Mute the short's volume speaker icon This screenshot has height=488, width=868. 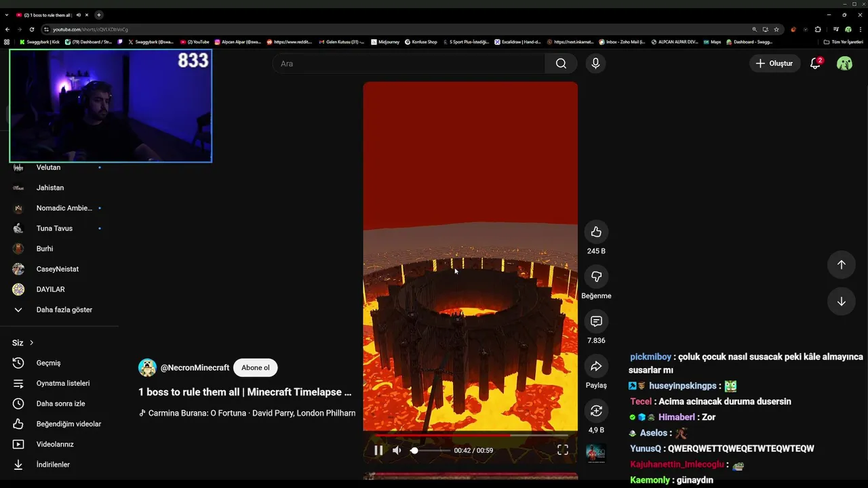click(397, 450)
